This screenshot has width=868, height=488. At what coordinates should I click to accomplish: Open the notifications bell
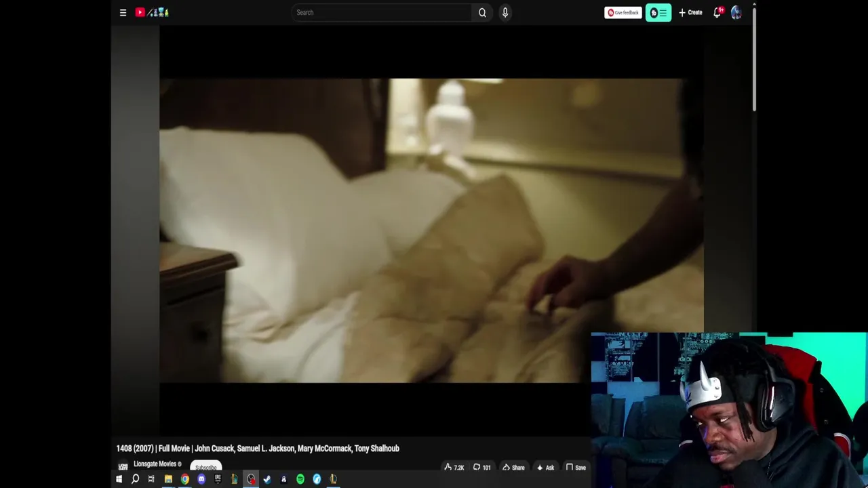(x=717, y=12)
